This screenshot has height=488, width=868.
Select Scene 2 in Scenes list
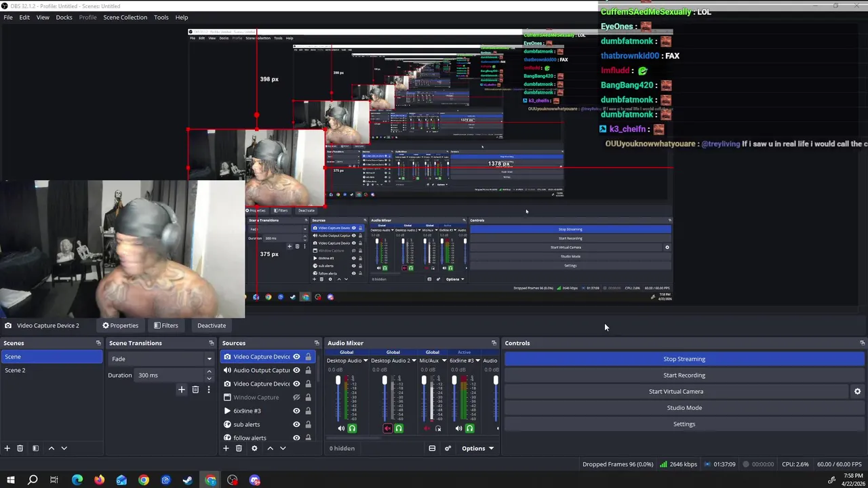click(51, 370)
